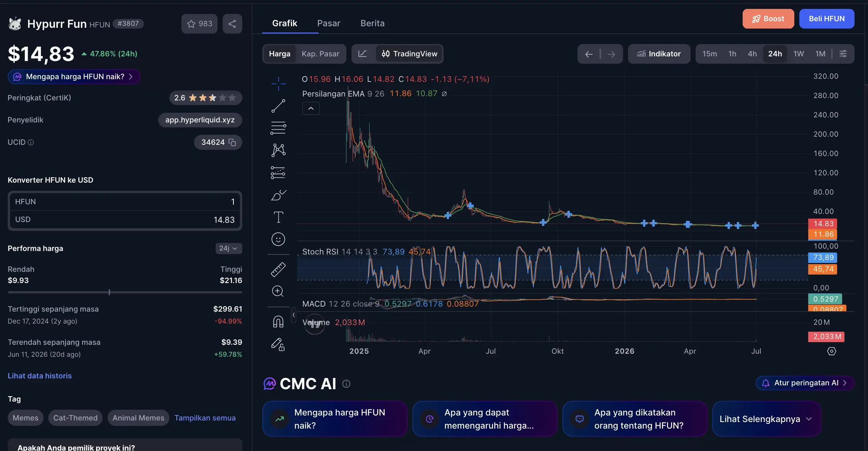Show UCID info tooltip icon
This screenshot has width=868, height=451.
pyautogui.click(x=31, y=142)
